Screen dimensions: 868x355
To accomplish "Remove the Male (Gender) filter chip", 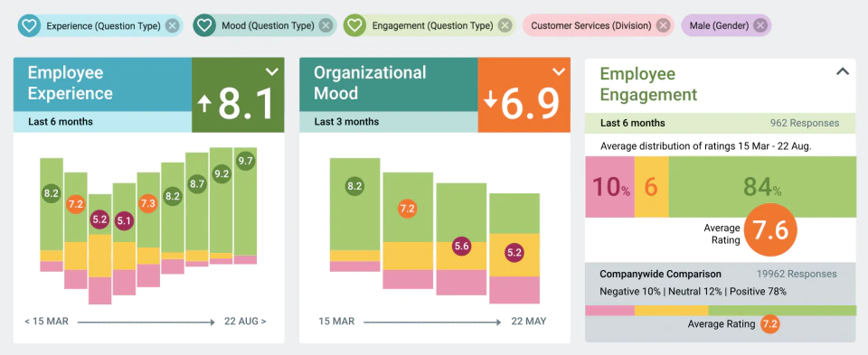I will pyautogui.click(x=760, y=25).
